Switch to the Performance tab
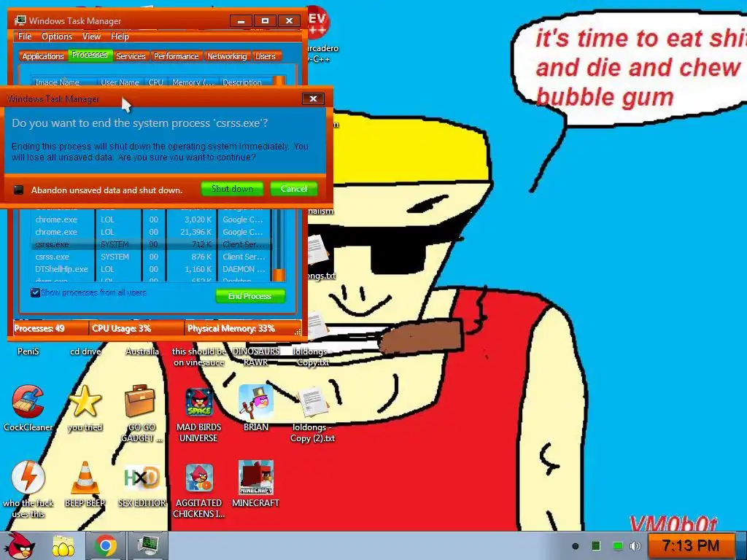This screenshot has height=560, width=747. (x=176, y=56)
